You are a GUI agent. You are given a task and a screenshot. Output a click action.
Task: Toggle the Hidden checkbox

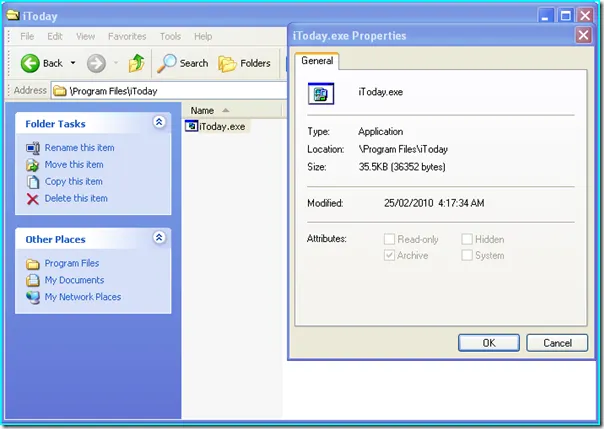coord(467,239)
